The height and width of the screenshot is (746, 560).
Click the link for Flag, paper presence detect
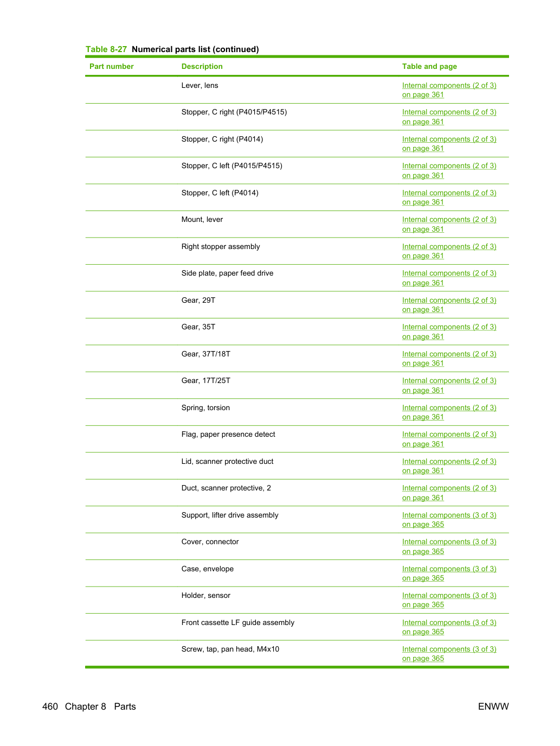pos(449,439)
